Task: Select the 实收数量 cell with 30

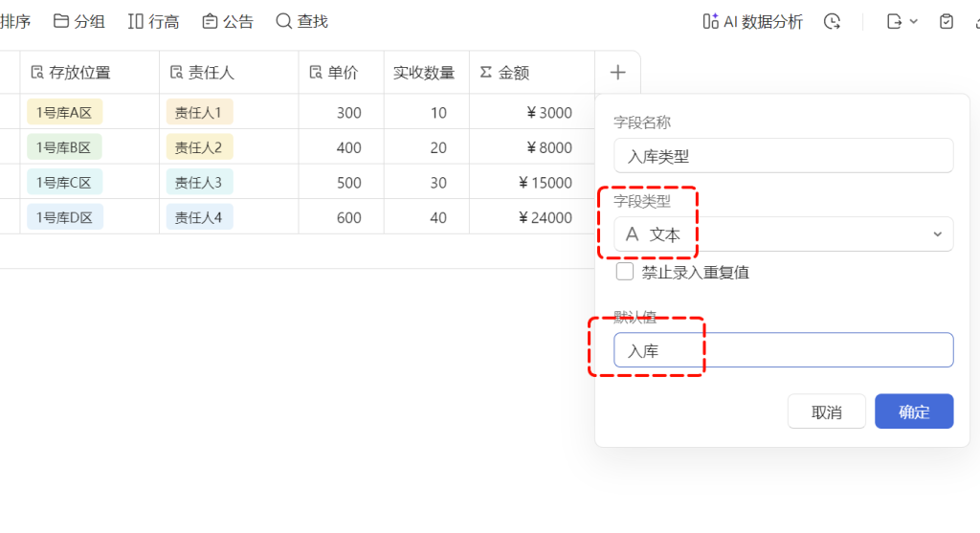Action: [427, 183]
